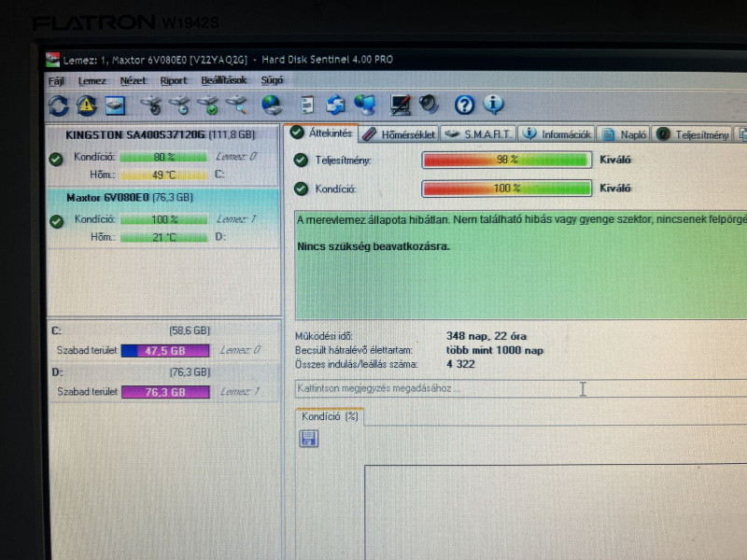
Task: Click C: free space 47,5 GB bar
Action: point(165,351)
